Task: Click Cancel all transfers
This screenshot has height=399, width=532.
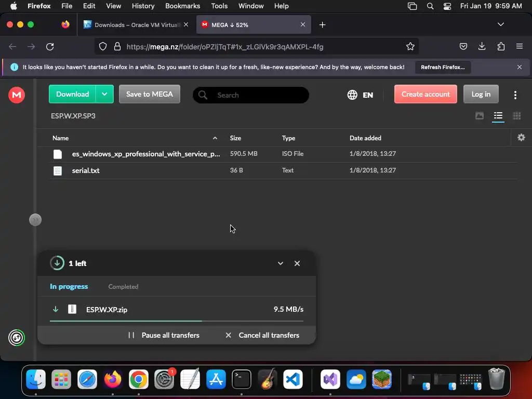Action: pyautogui.click(x=262, y=335)
